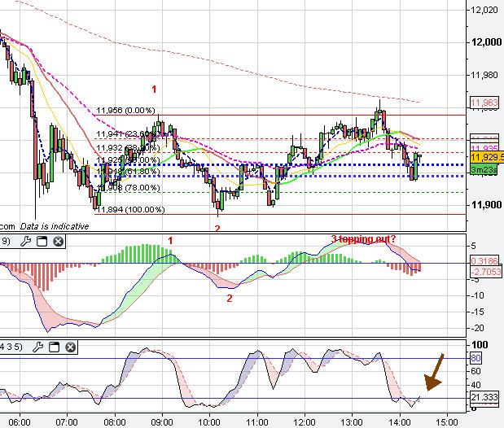Image resolution: width=504 pixels, height=428 pixels.
Task: Select the red '1' wave label on price chart
Action: click(x=154, y=88)
